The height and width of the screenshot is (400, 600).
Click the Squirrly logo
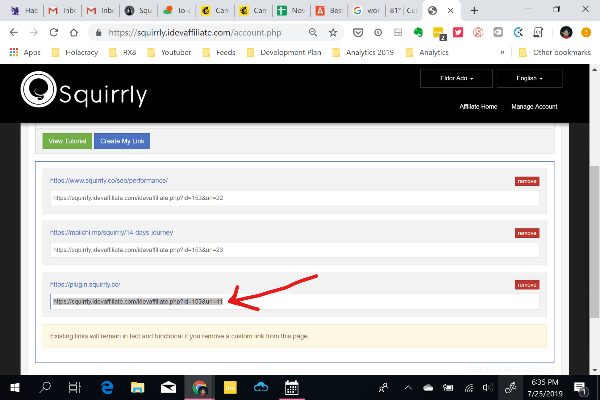(84, 90)
